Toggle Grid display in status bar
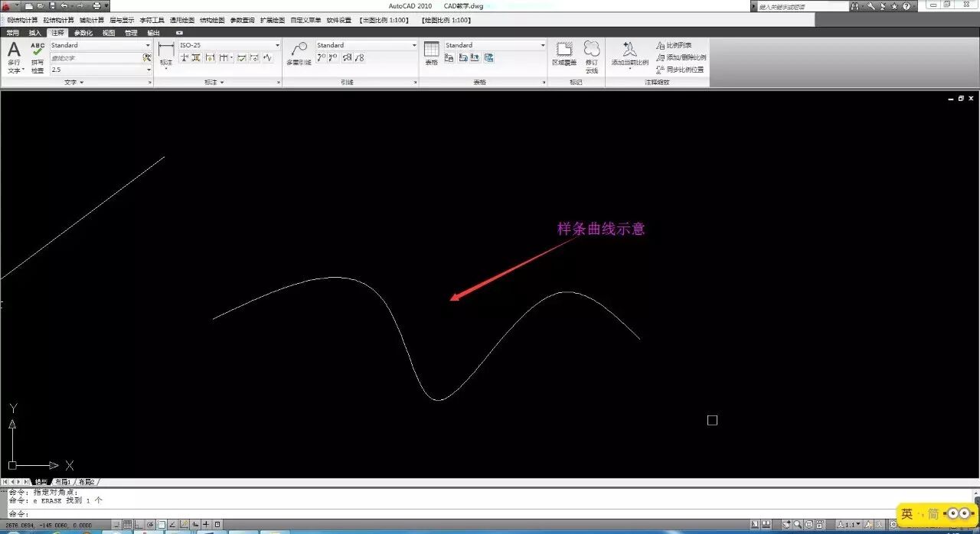The width and height of the screenshot is (980, 534). coord(128,525)
